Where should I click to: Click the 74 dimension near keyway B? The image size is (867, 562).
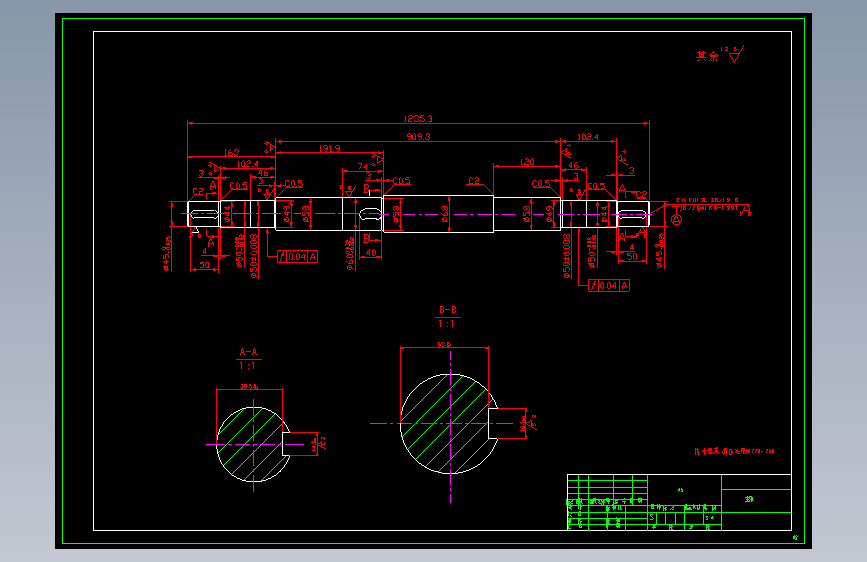click(x=362, y=166)
